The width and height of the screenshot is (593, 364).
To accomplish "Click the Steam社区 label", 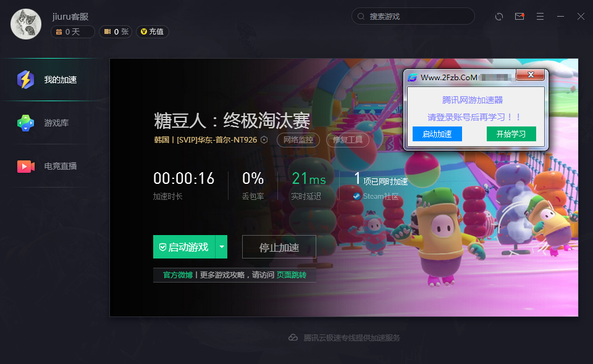I will (x=381, y=196).
